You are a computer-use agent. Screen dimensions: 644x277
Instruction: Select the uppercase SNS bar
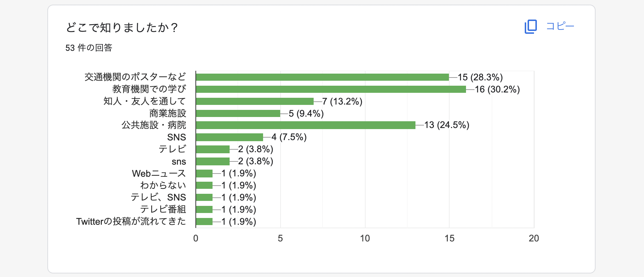click(x=229, y=137)
